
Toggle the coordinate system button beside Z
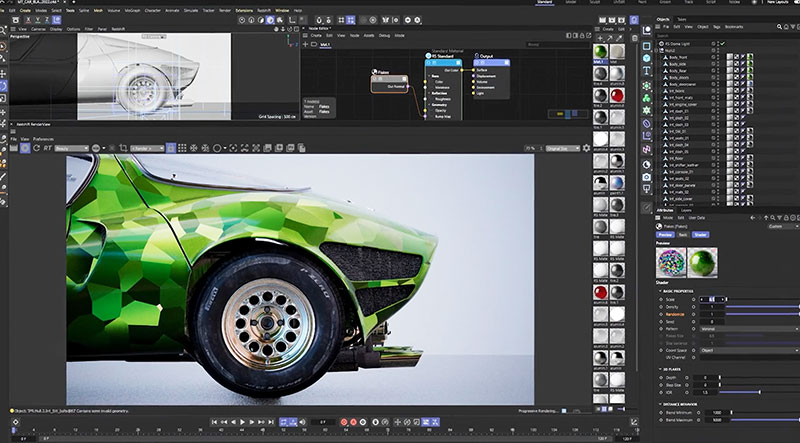[x=57, y=20]
